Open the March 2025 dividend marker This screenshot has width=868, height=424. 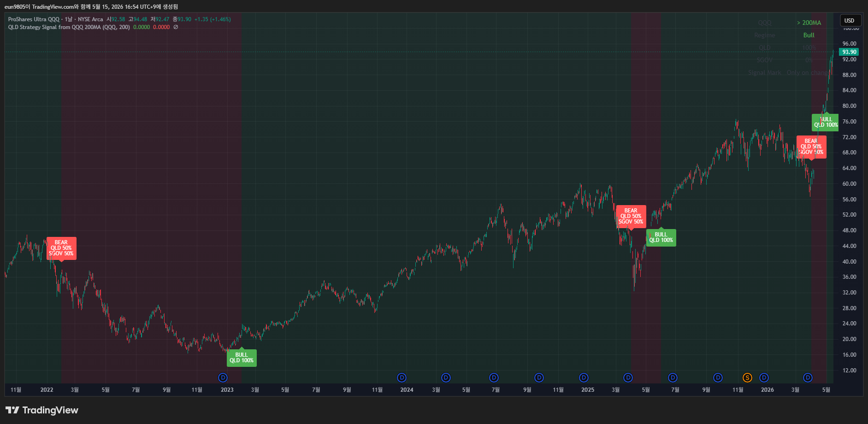(628, 378)
